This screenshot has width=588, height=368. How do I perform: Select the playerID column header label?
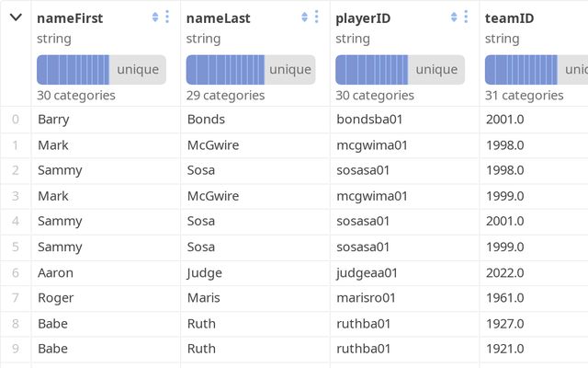point(366,17)
